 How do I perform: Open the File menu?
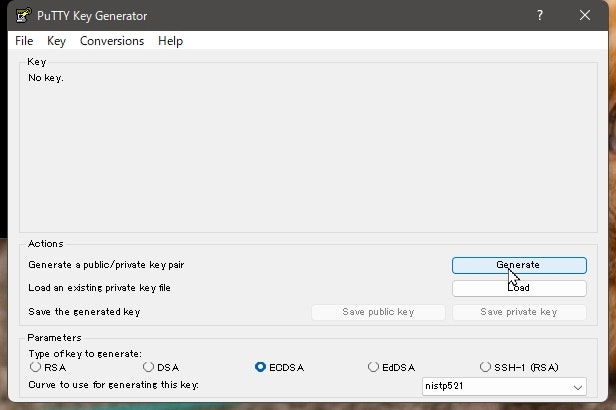(24, 41)
